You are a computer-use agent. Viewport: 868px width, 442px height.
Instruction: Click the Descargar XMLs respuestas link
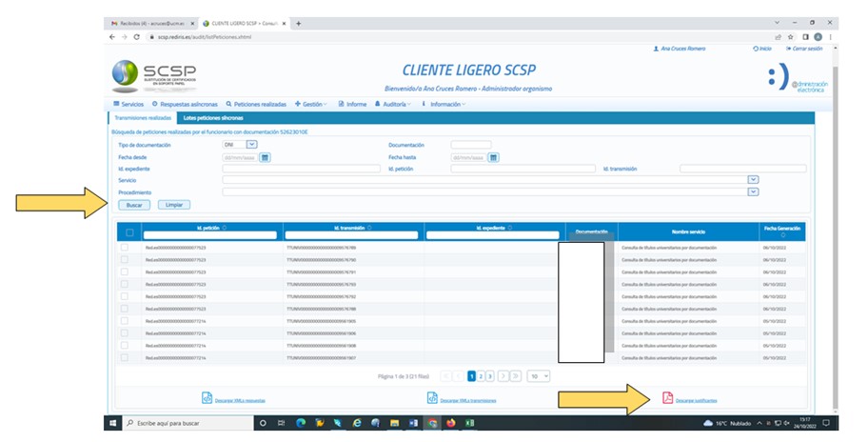pos(240,400)
